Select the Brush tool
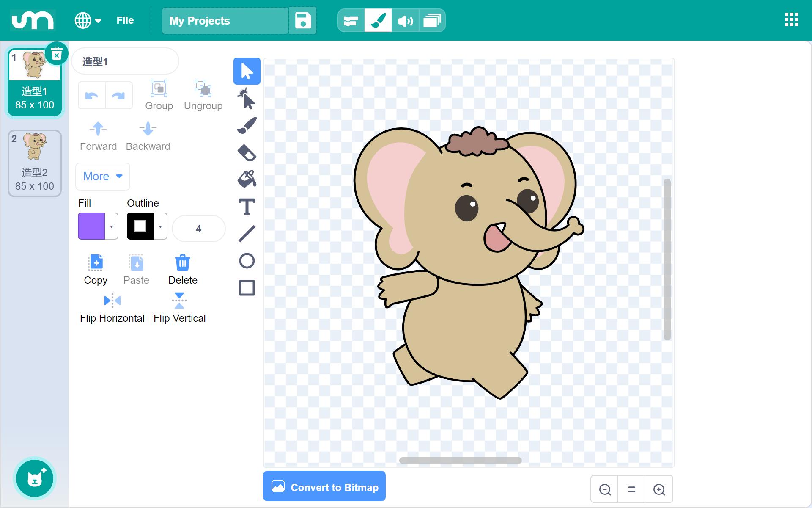The image size is (812, 508). click(247, 125)
